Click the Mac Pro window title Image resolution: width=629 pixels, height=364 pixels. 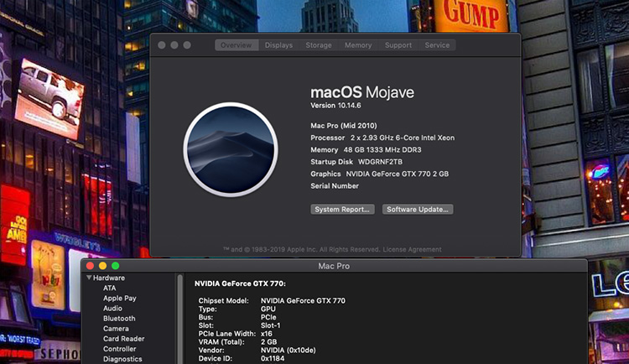tap(334, 266)
